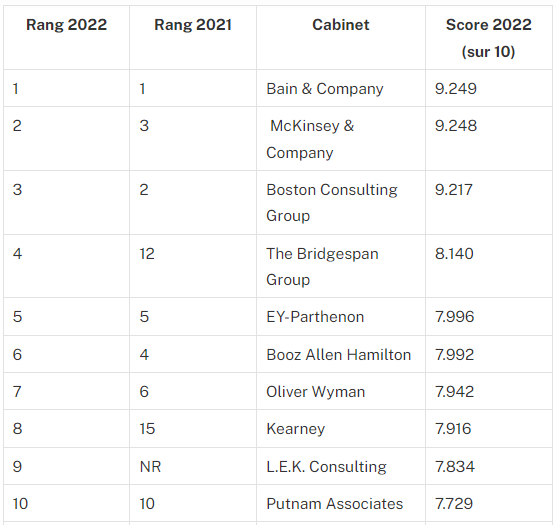557x525 pixels.
Task: Select the 2021 rank 15 cell
Action: (x=193, y=428)
